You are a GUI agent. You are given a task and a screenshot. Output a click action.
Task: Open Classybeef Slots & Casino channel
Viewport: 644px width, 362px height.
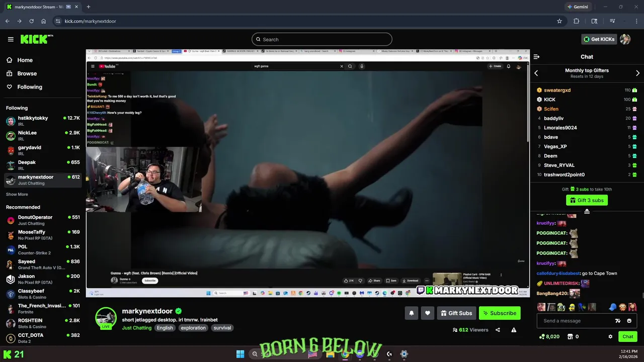point(43,294)
